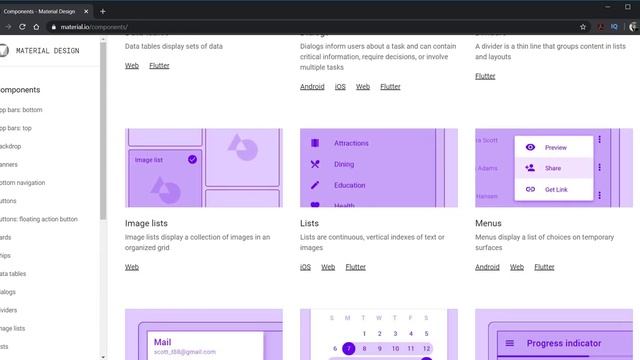The image size is (640, 360).
Task: Open the Image lists card thumbnail
Action: coord(204,168)
